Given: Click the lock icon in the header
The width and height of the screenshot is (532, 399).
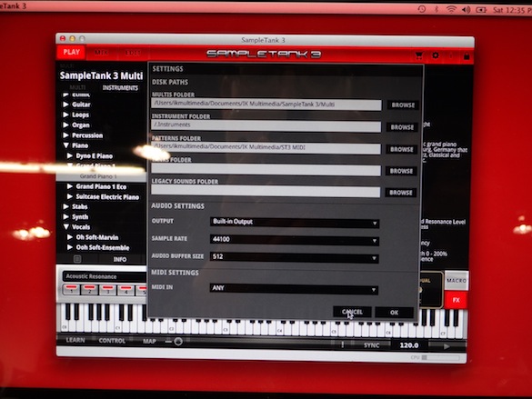Looking at the screenshot, I should point(467,56).
